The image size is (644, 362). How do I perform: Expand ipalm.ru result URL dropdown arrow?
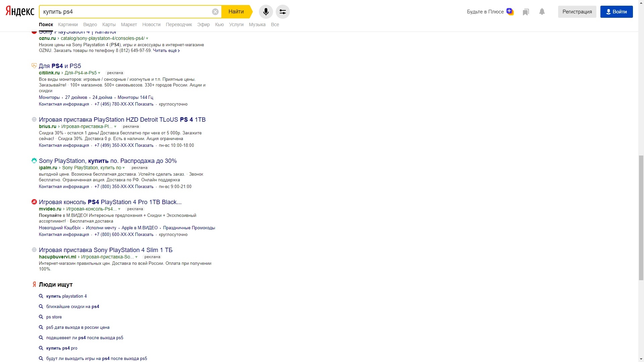coord(124,168)
